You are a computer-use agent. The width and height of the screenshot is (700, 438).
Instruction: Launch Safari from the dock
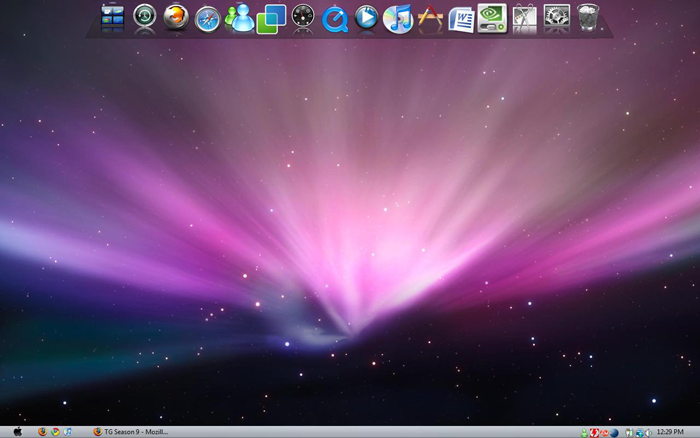pos(207,17)
